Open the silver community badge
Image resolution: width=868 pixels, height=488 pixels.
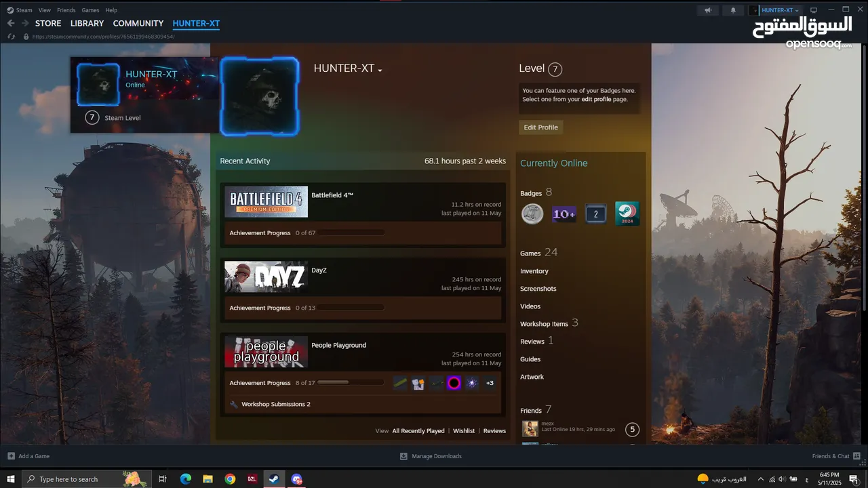click(x=532, y=214)
